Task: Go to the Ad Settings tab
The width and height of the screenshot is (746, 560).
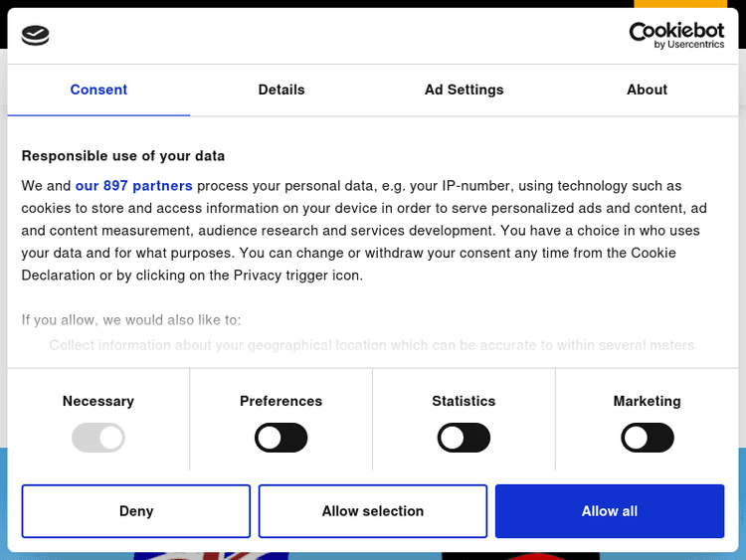Action: pyautogui.click(x=464, y=90)
